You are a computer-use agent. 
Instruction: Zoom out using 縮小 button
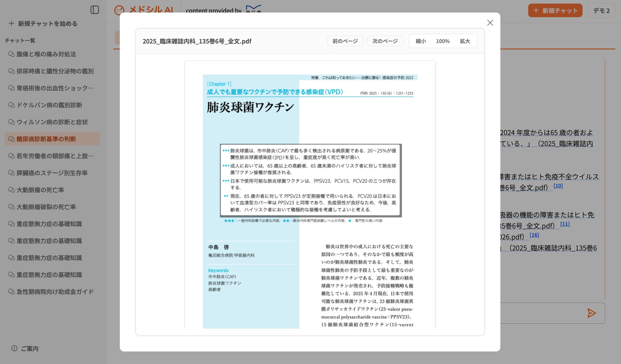point(421,41)
